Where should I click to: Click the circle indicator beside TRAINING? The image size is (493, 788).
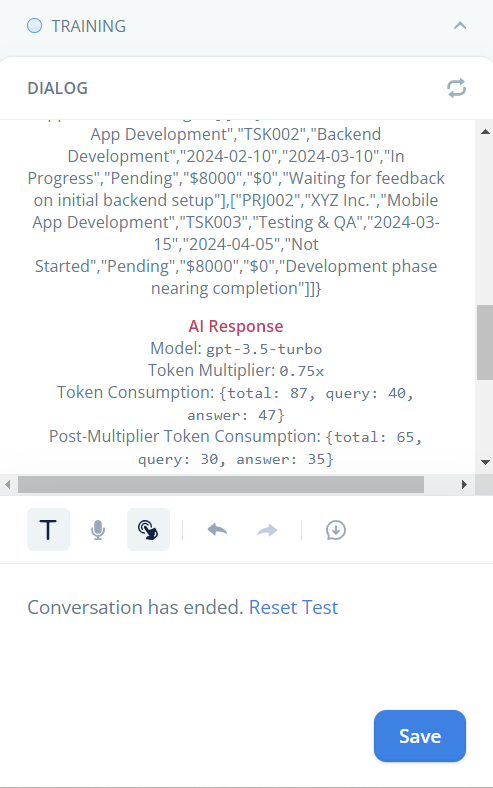34,26
